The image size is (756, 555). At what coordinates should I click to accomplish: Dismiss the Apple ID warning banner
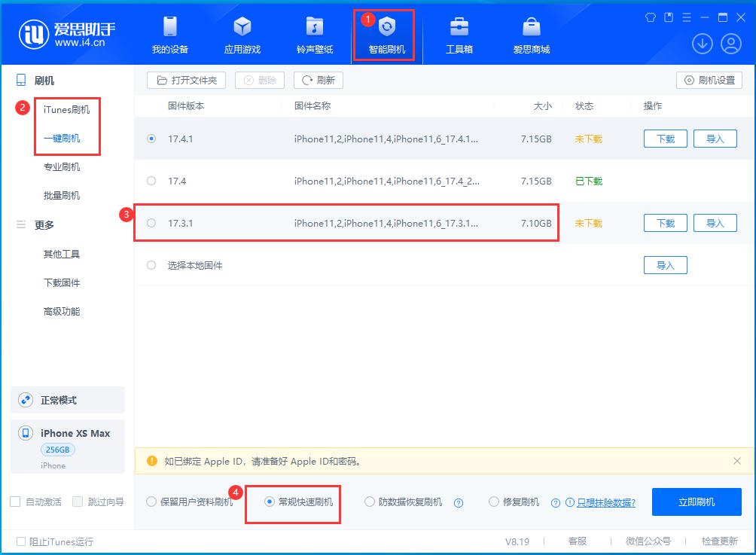(736, 462)
